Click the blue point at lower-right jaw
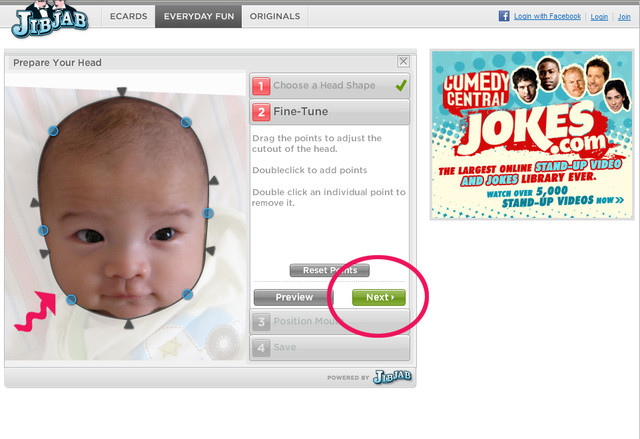The width and height of the screenshot is (640, 439). (x=187, y=294)
